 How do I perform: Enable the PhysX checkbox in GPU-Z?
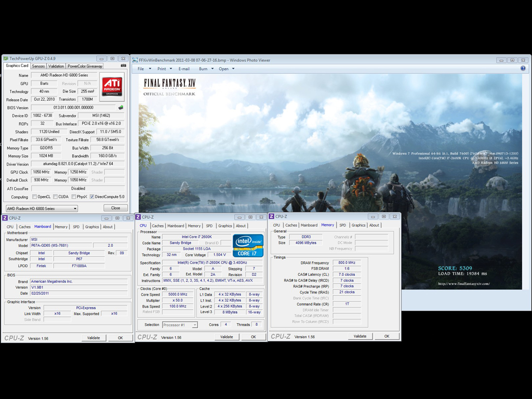tap(74, 197)
